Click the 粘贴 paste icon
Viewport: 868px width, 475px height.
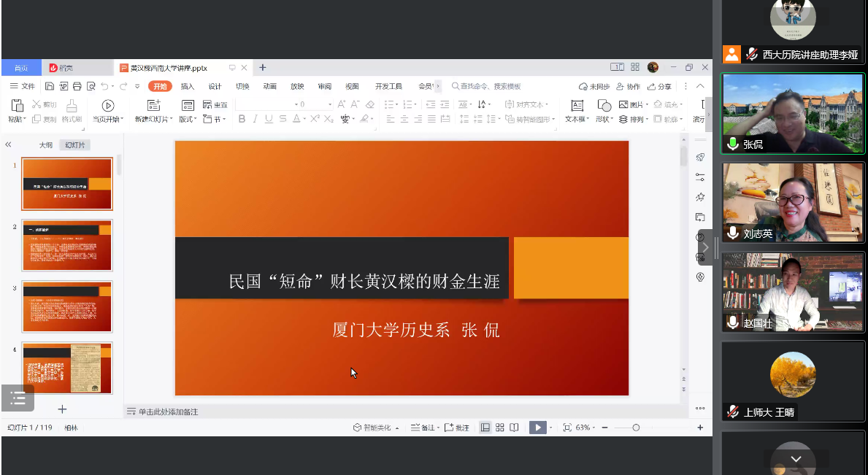[x=17, y=106]
